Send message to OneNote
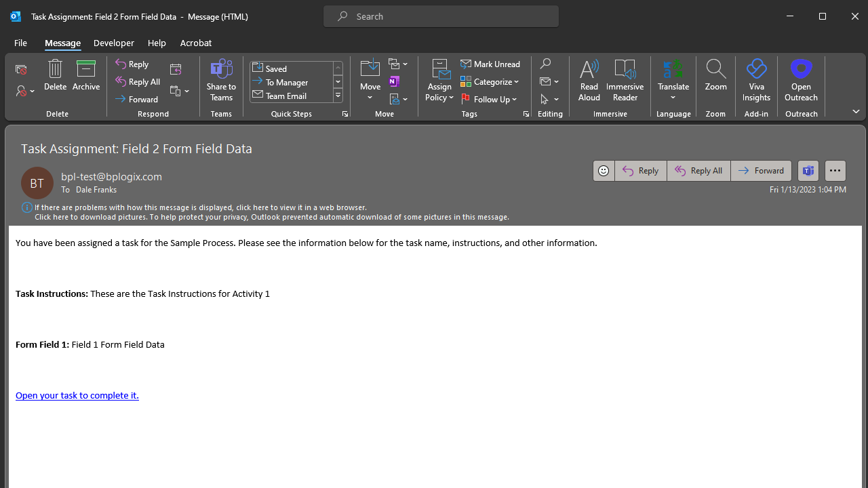 (394, 81)
